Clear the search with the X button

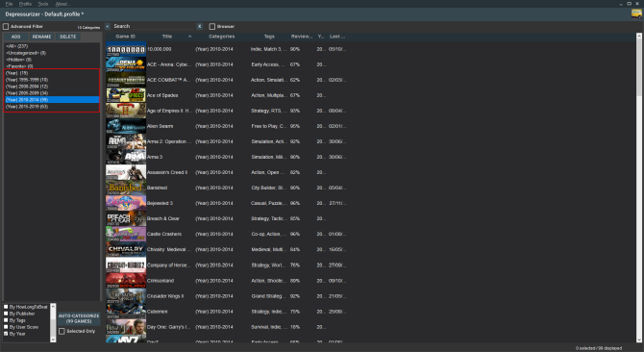200,26
